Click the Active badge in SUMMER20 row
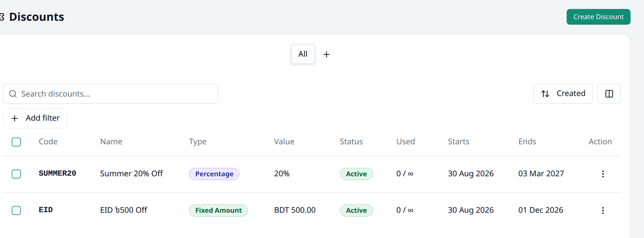 coord(356,174)
